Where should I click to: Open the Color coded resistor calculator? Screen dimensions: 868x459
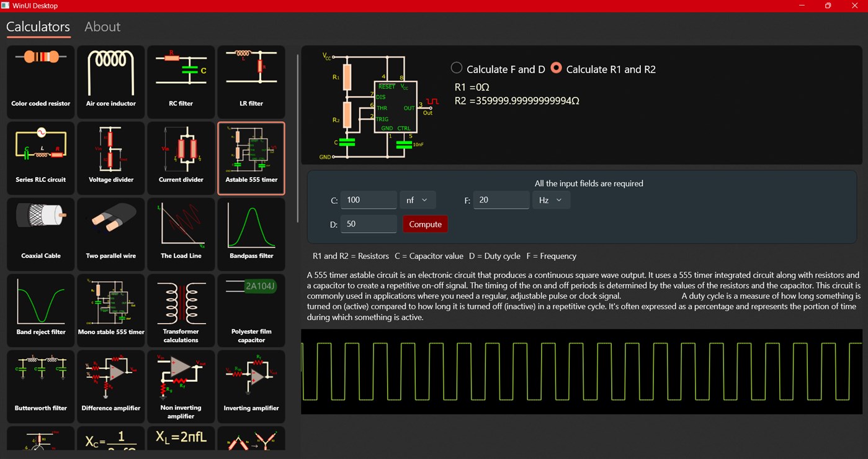pos(40,81)
